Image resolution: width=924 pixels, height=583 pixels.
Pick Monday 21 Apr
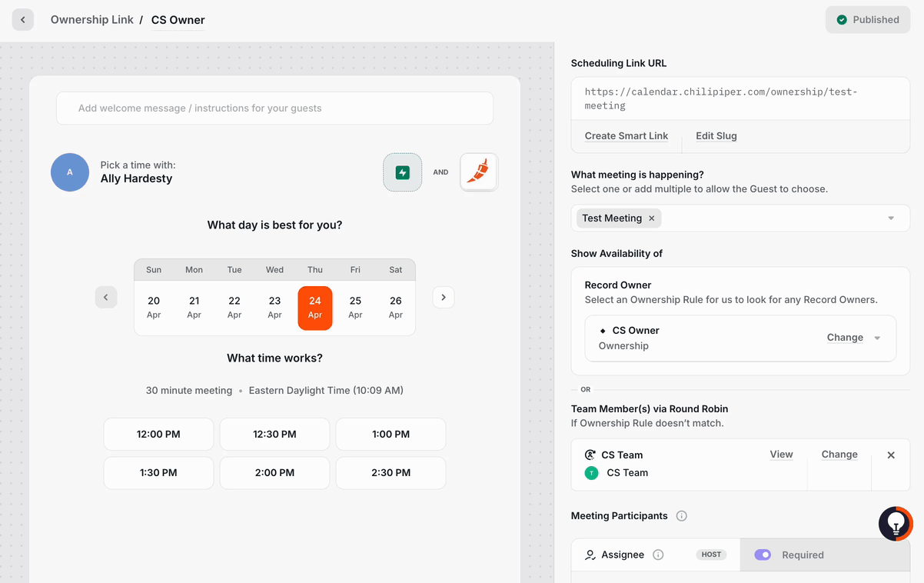194,308
